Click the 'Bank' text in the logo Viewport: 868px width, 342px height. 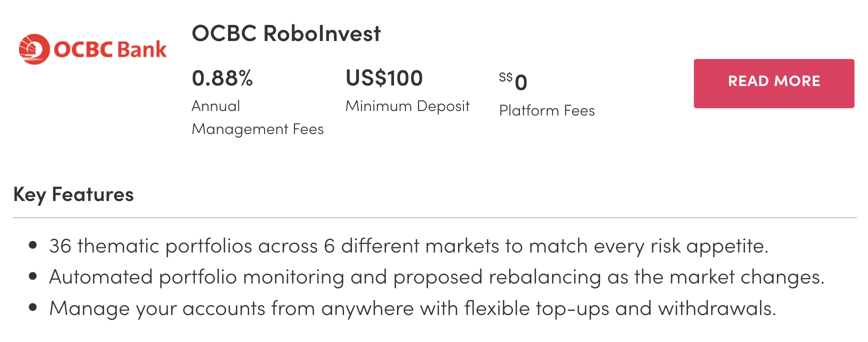click(142, 49)
